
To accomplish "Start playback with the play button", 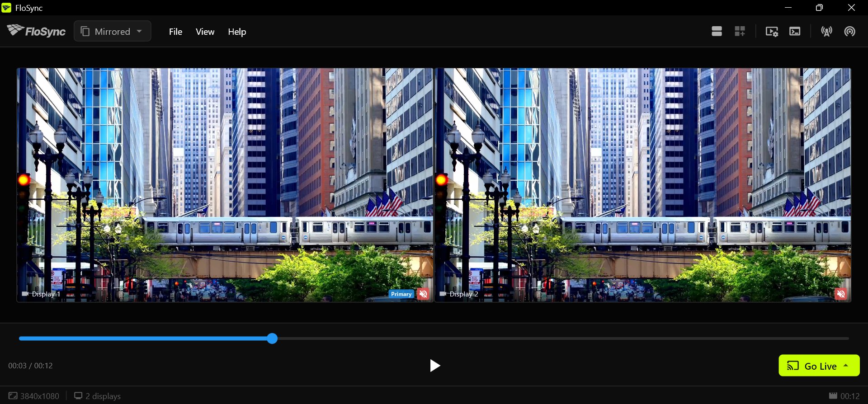I will click(434, 366).
